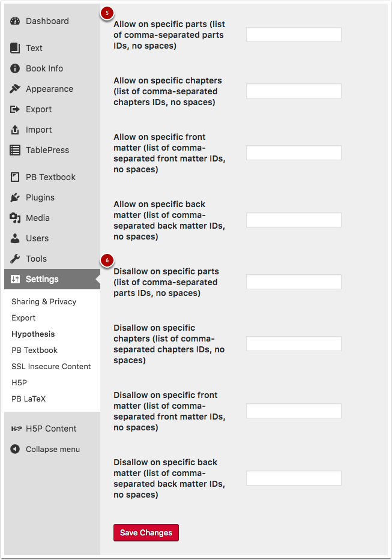Open the Media icon
Screen dimensions: 392x560
(15, 218)
